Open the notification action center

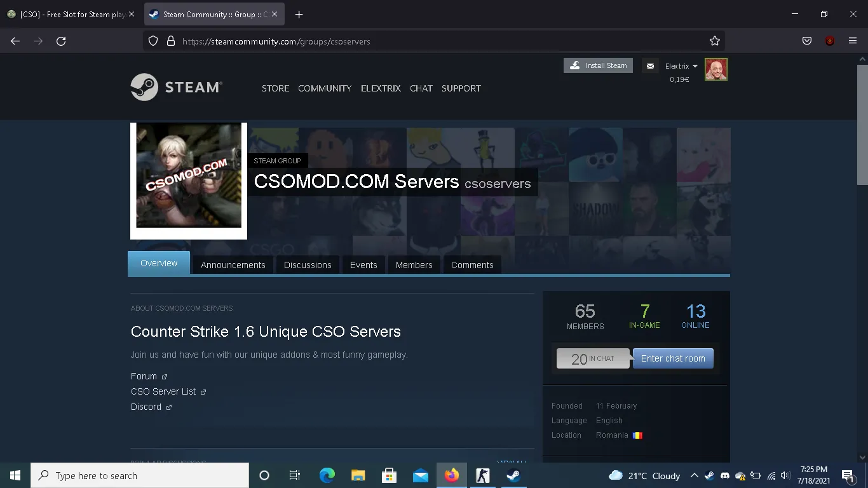tap(847, 475)
